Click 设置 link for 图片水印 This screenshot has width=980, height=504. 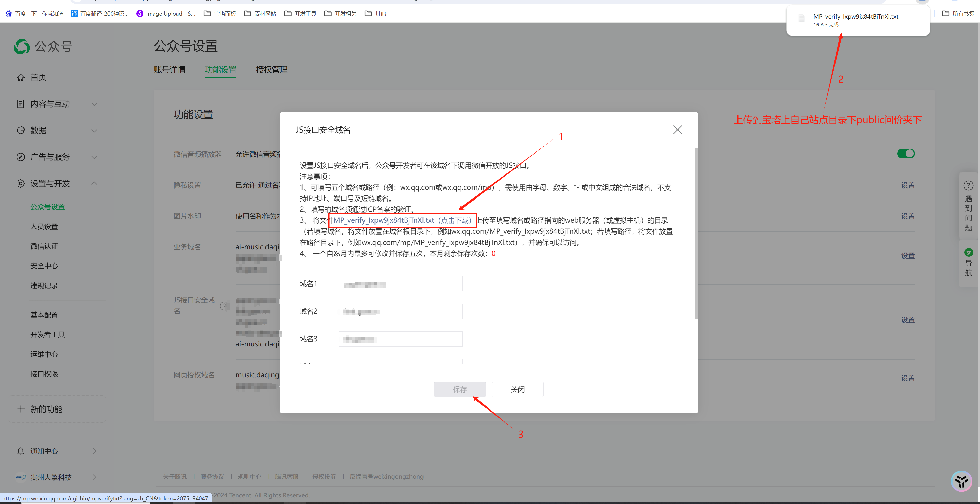(908, 216)
